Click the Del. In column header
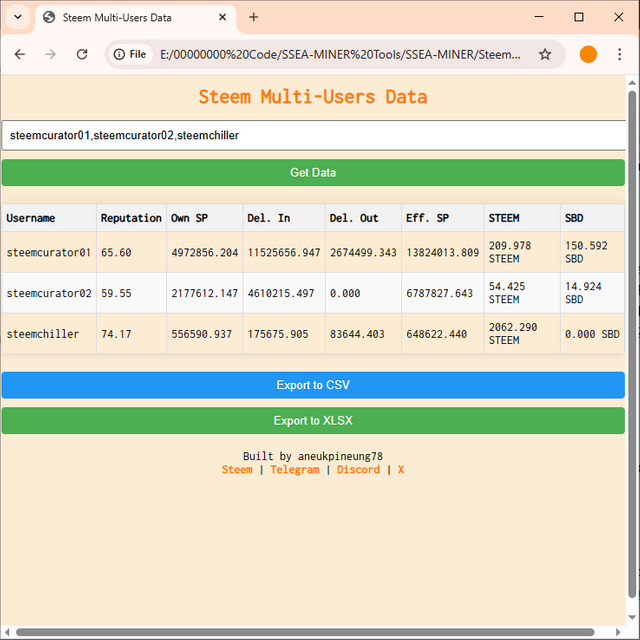 pyautogui.click(x=284, y=218)
